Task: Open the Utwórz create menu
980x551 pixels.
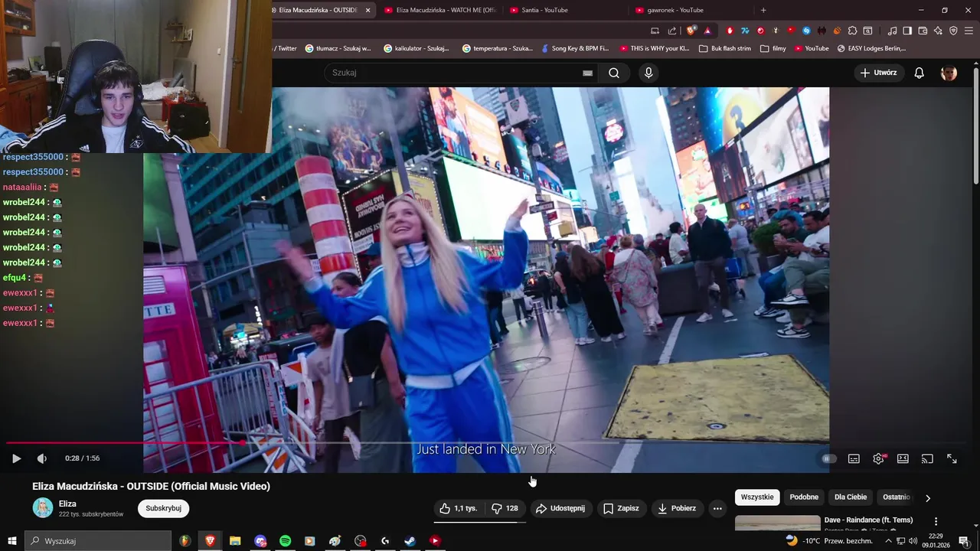Action: point(879,73)
